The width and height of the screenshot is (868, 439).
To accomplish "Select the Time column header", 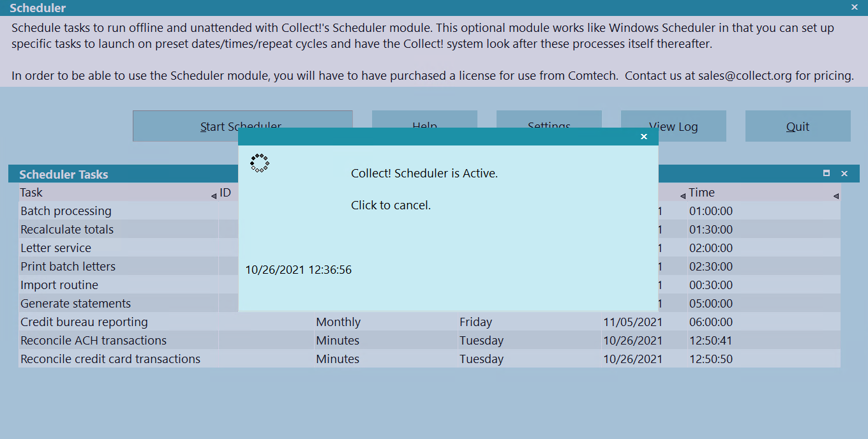I will tap(763, 193).
